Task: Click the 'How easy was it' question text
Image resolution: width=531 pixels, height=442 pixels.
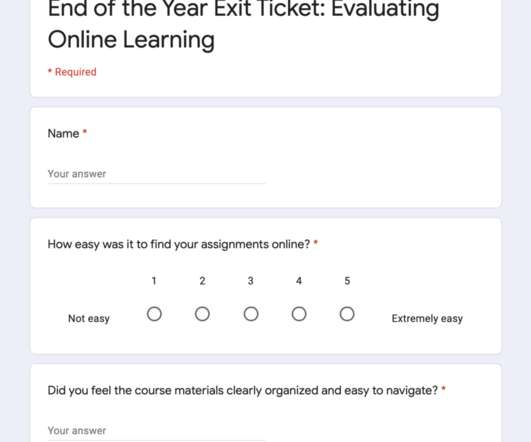Action: 179,244
